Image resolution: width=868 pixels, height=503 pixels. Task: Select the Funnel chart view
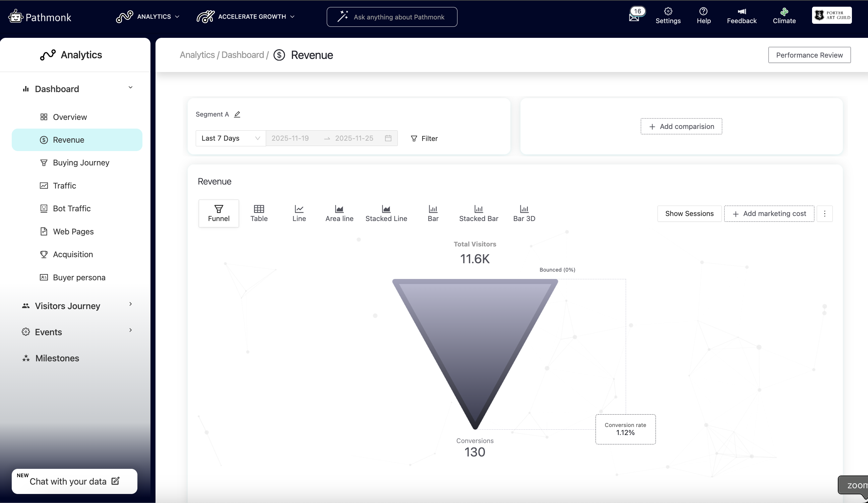click(219, 213)
